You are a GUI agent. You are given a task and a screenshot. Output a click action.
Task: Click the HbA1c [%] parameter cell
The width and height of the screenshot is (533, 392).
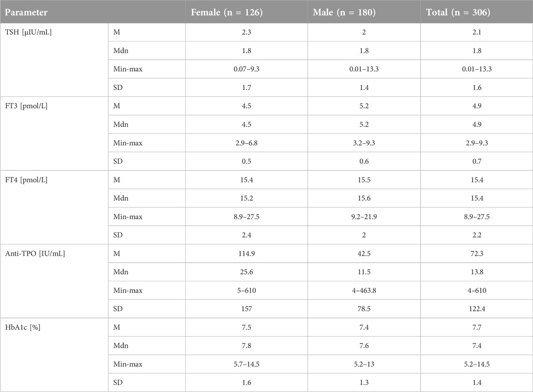(23, 327)
